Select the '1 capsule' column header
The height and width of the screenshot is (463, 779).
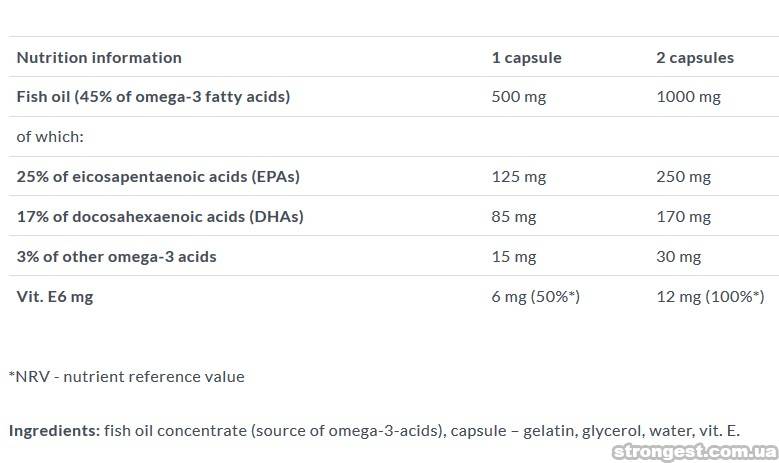tap(526, 58)
